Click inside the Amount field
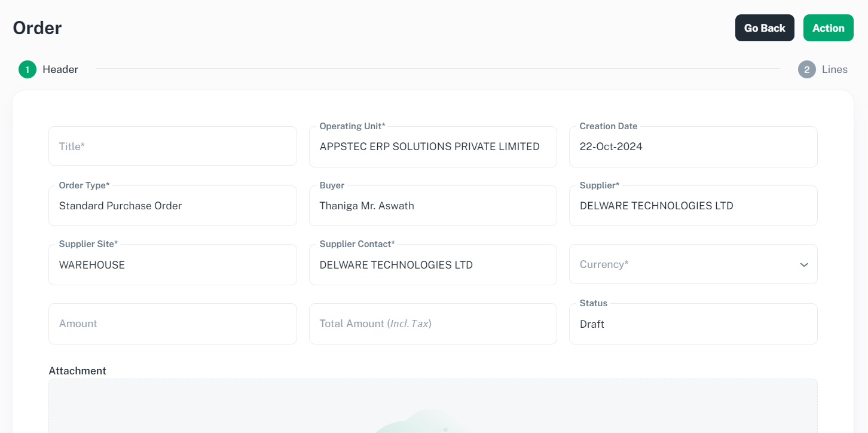Viewport: 868px width, 433px height. (x=172, y=324)
